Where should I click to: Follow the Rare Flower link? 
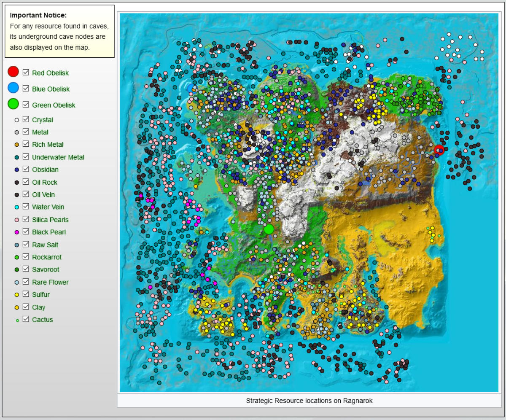coord(50,282)
